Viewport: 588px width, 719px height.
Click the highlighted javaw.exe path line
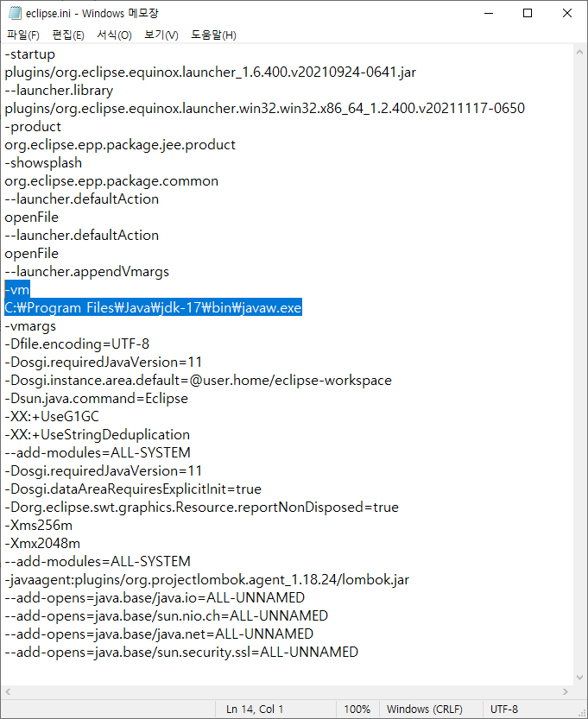point(153,307)
